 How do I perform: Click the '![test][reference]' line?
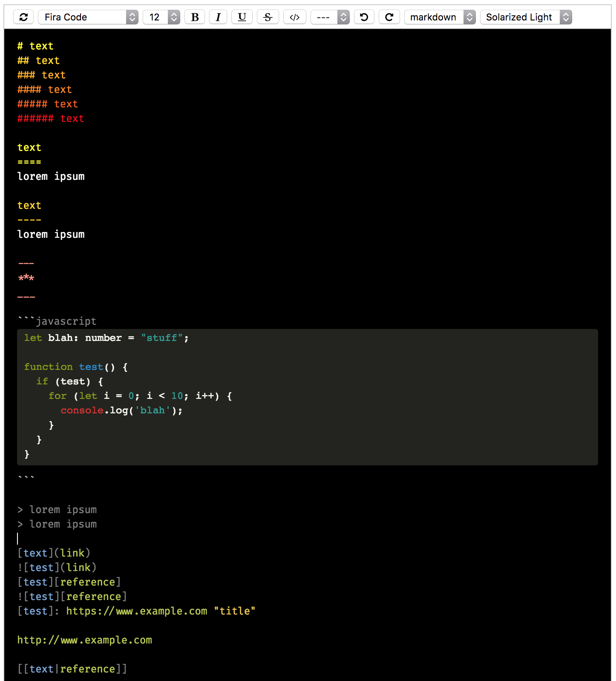pyautogui.click(x=72, y=597)
